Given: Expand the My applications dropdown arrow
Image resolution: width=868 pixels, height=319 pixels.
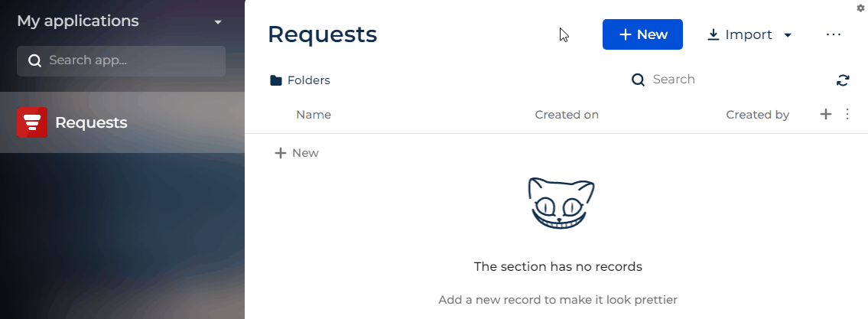Looking at the screenshot, I should click(218, 22).
